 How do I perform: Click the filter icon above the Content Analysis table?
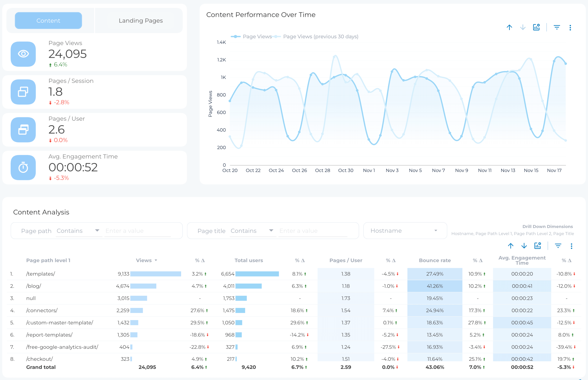(558, 246)
